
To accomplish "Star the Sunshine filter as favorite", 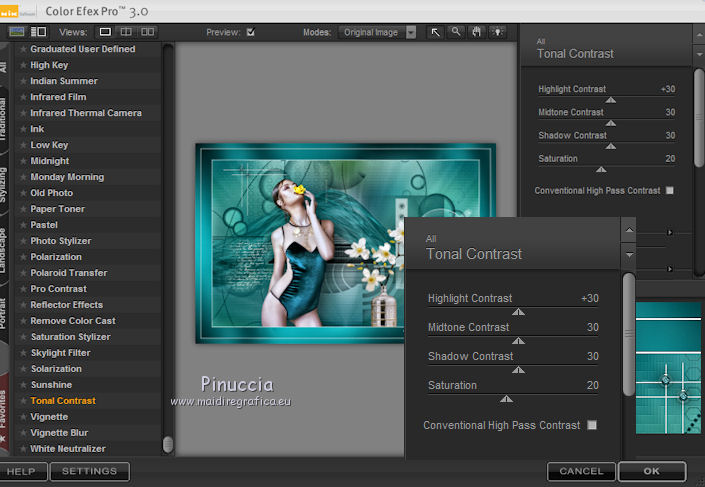I will pos(23,385).
